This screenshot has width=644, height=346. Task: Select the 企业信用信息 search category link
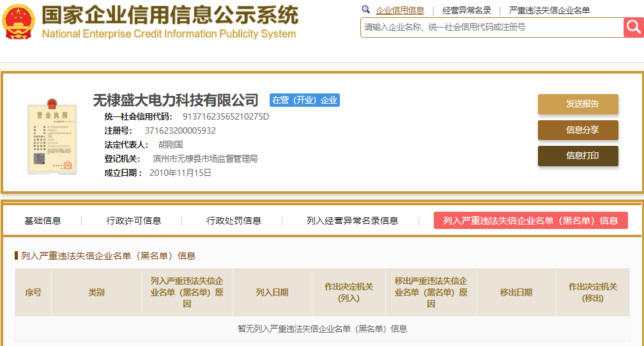click(400, 11)
